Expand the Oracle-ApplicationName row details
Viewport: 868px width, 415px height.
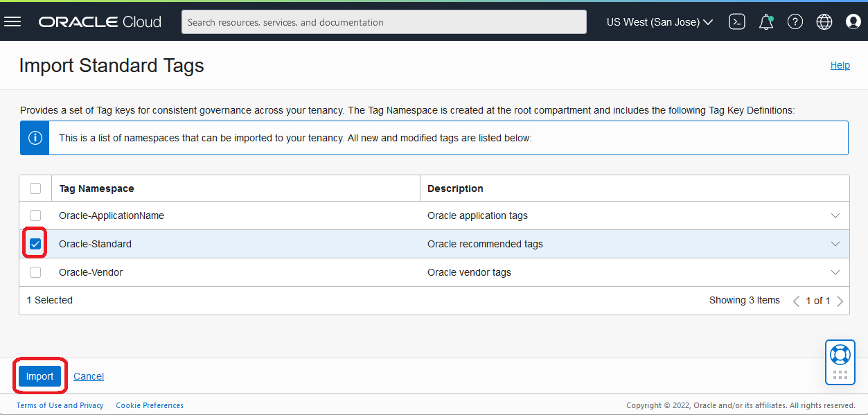click(x=835, y=215)
